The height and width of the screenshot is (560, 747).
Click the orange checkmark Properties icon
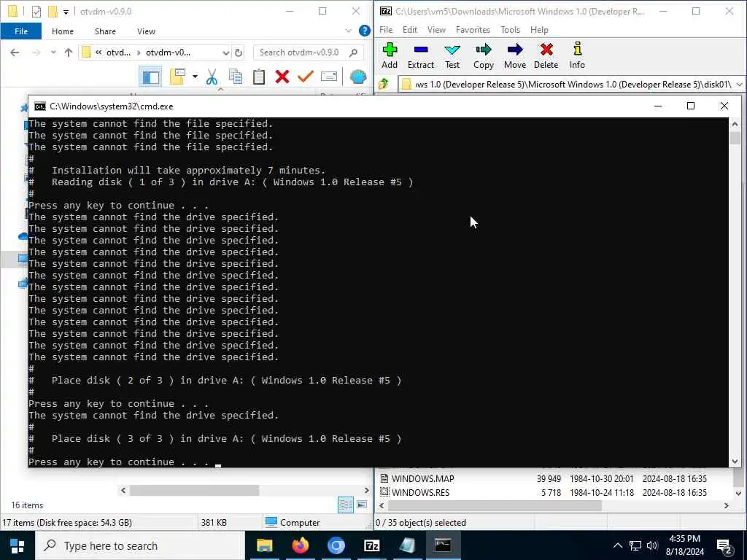click(x=306, y=77)
